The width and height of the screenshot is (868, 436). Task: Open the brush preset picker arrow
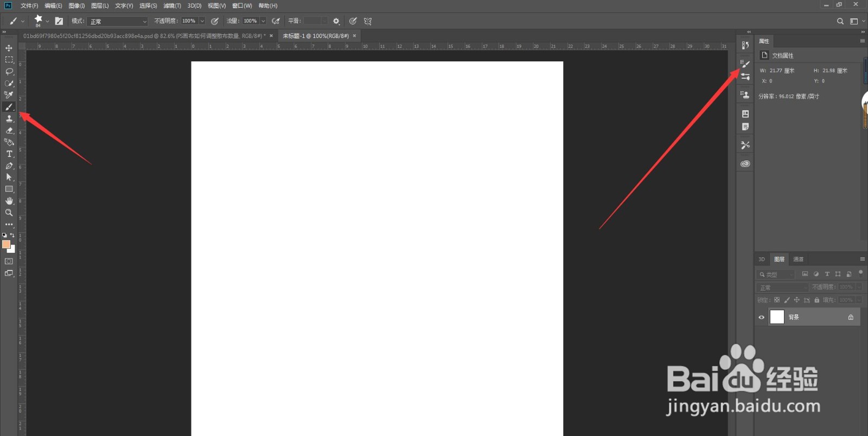[47, 21]
